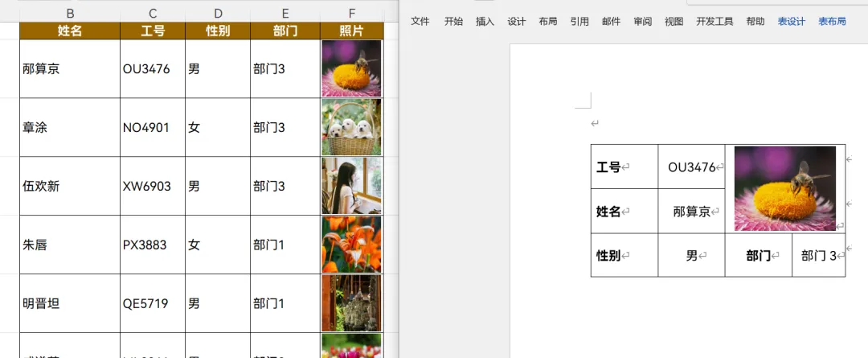
Task: Select the cell containing 伍欢新
Action: pyautogui.click(x=70, y=186)
